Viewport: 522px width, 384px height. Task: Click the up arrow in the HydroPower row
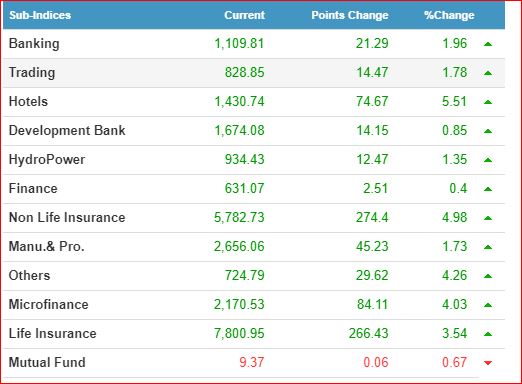488,160
